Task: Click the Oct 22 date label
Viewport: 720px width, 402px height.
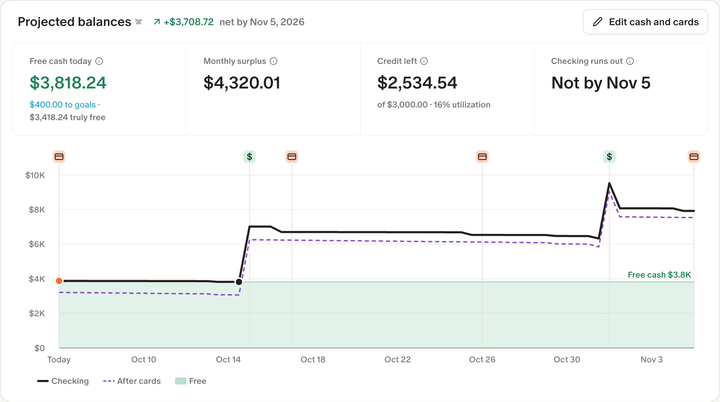Action: pos(398,359)
